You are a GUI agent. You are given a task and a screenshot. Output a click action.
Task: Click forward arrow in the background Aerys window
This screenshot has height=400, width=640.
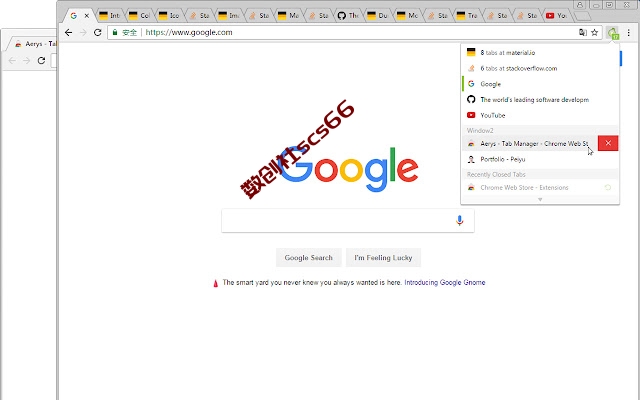coord(27,60)
